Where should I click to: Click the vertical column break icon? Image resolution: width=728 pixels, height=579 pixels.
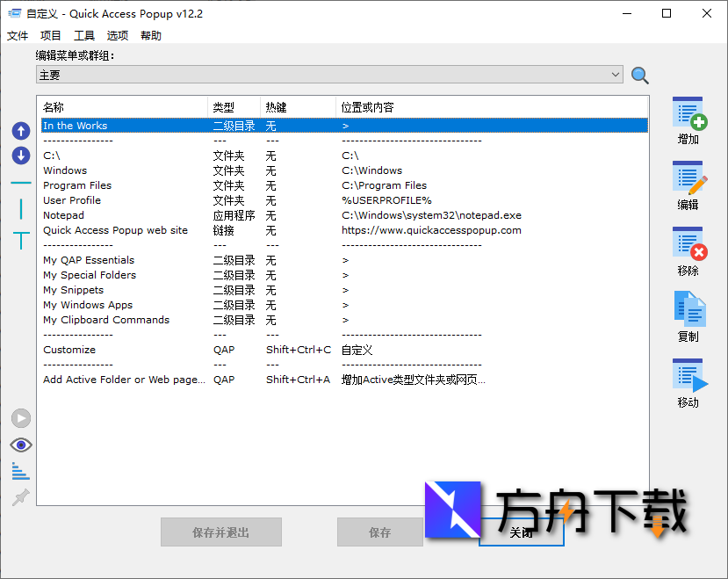(20, 207)
